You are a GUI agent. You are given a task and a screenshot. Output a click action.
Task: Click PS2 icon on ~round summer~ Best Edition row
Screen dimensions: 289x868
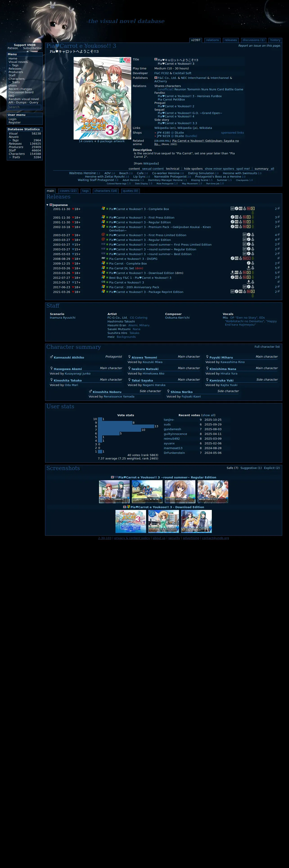pos(103,254)
